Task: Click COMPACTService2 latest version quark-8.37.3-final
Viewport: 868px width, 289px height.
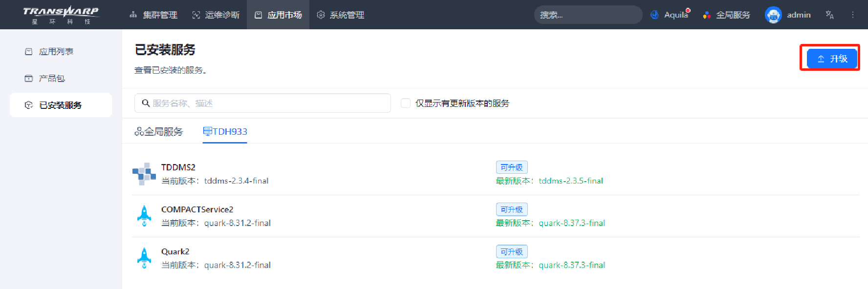Action: (x=572, y=223)
